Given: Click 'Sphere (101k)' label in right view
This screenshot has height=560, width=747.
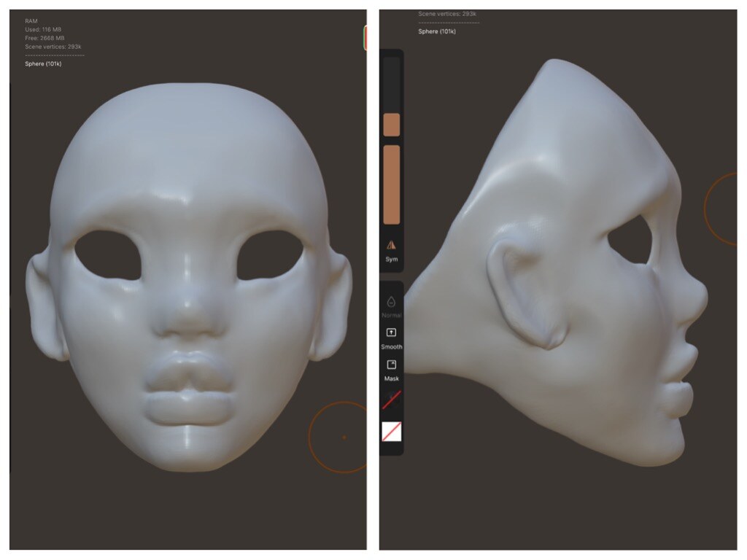Looking at the screenshot, I should coord(437,31).
